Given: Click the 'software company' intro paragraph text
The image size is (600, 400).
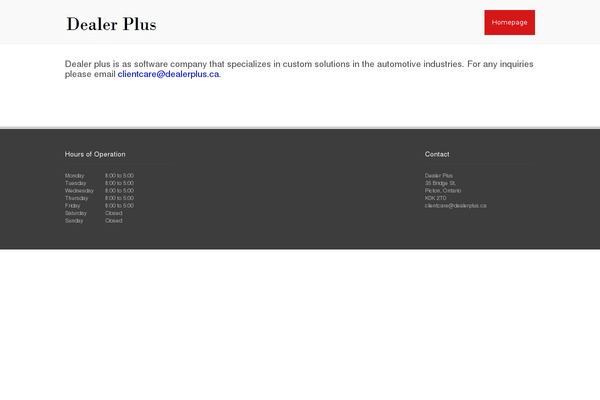Looking at the screenshot, I should click(x=299, y=69).
